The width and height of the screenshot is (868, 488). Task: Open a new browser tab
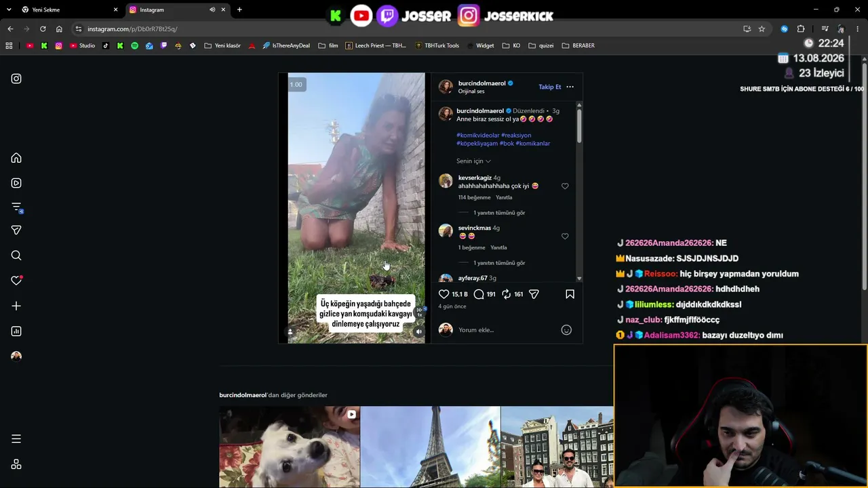coord(239,9)
